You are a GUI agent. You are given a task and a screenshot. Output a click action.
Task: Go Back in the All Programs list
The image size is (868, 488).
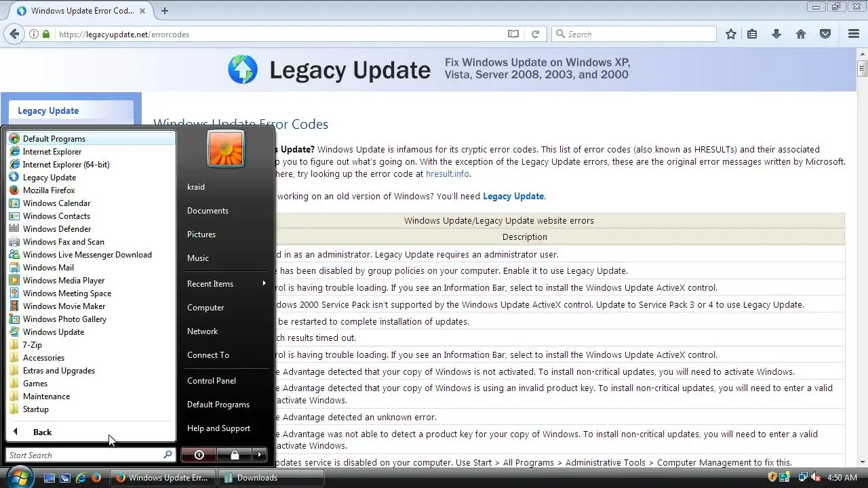pos(91,432)
